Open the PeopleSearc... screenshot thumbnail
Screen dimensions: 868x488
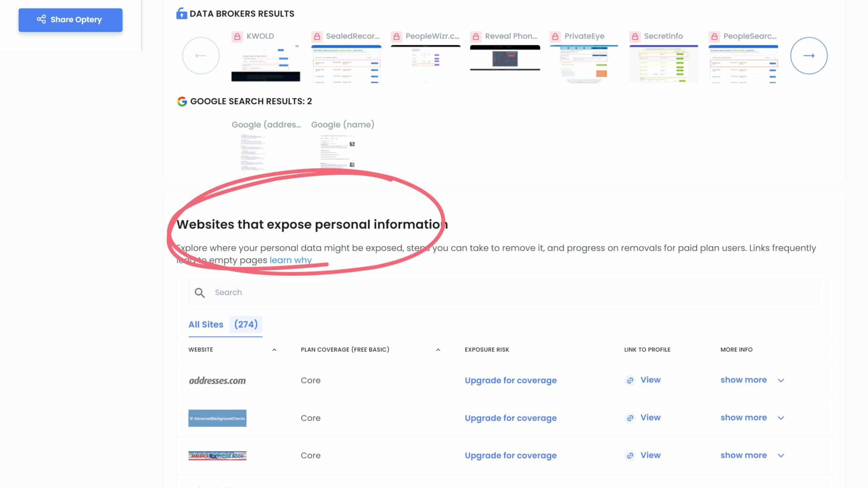click(743, 63)
